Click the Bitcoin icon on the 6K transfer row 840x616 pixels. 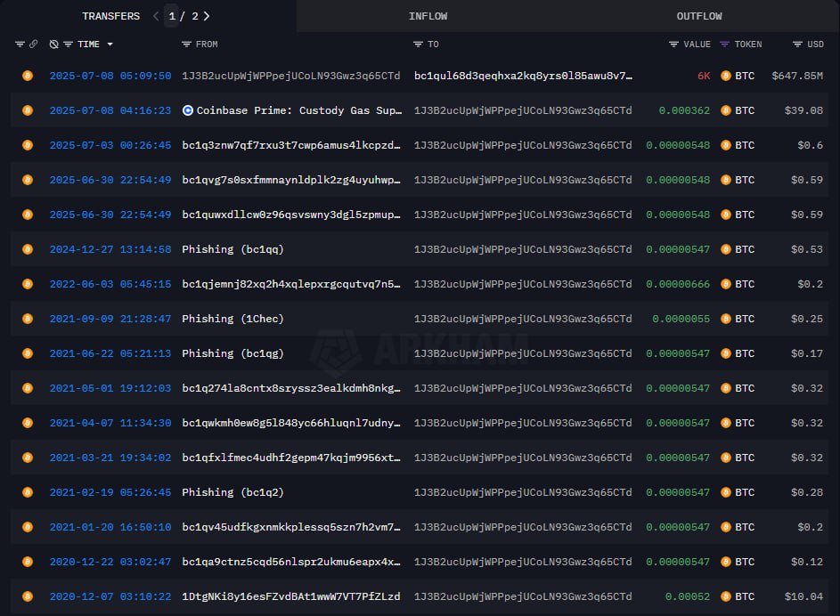[28, 76]
